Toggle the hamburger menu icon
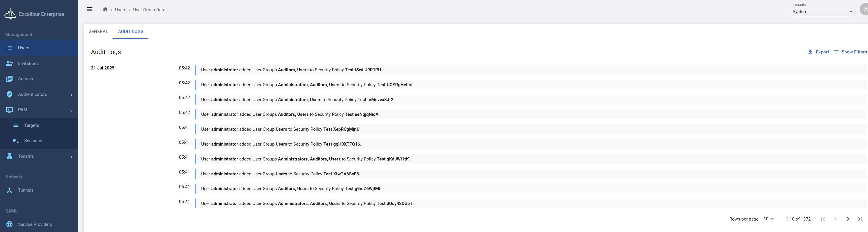868x232 pixels. (89, 9)
